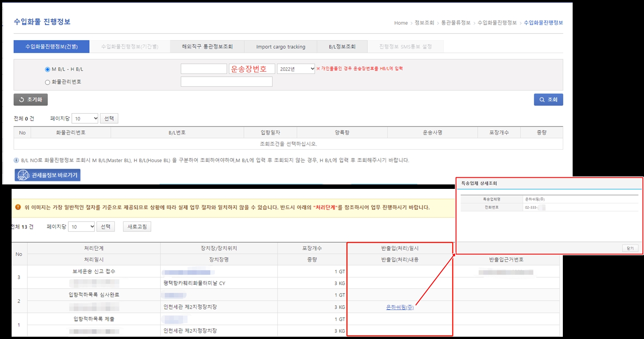Viewport: 644px width, 339px height.
Task: Click the B/L번호 column header
Action: point(177,133)
